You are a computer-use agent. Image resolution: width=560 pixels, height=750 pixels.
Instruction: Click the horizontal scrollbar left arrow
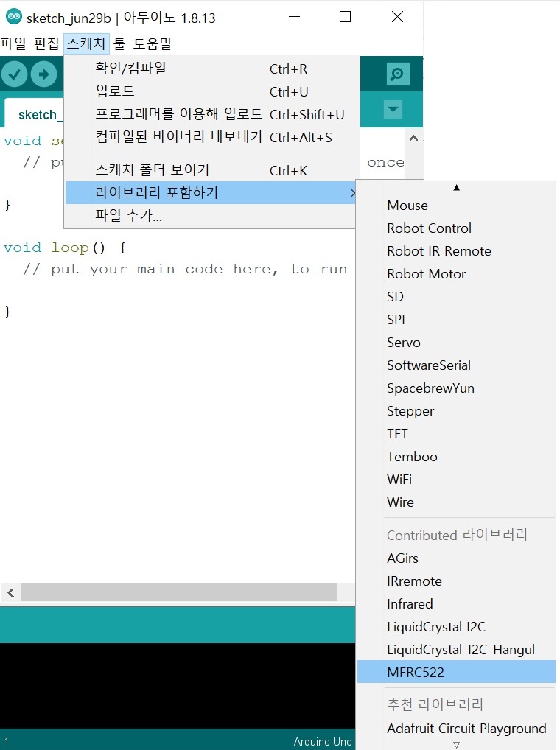pos(10,593)
